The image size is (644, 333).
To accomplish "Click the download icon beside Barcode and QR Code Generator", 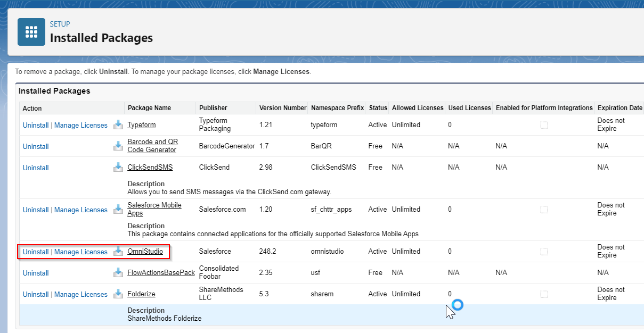I will pos(118,146).
